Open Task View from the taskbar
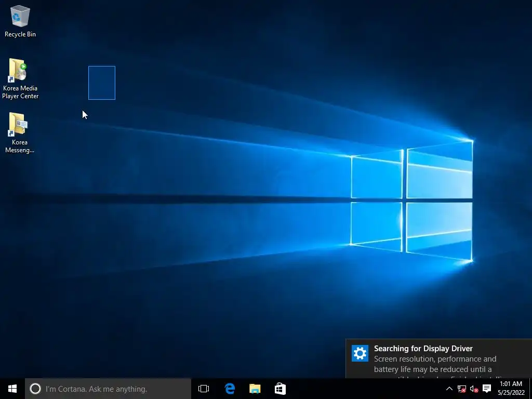The width and height of the screenshot is (532, 399). [x=204, y=389]
